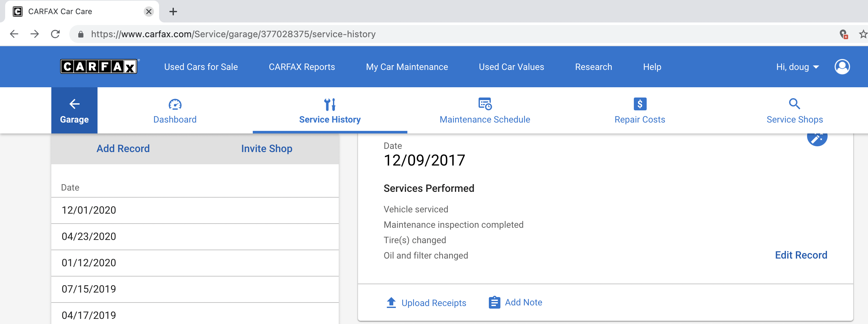
Task: Select the 12/01/2020 service record
Action: (195, 210)
